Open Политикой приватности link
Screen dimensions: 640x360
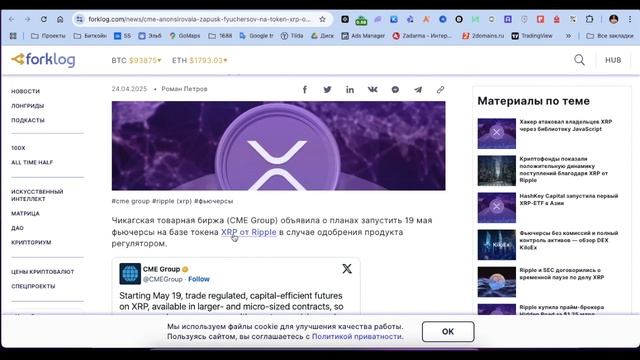pyautogui.click(x=357, y=336)
